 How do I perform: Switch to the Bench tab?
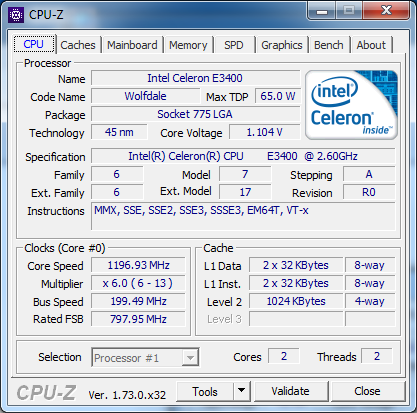point(329,45)
